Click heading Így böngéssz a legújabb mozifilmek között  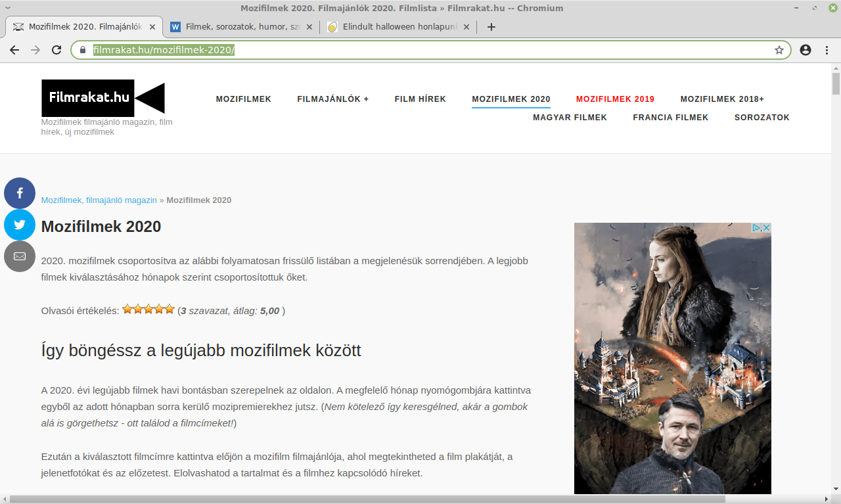pyautogui.click(x=201, y=350)
